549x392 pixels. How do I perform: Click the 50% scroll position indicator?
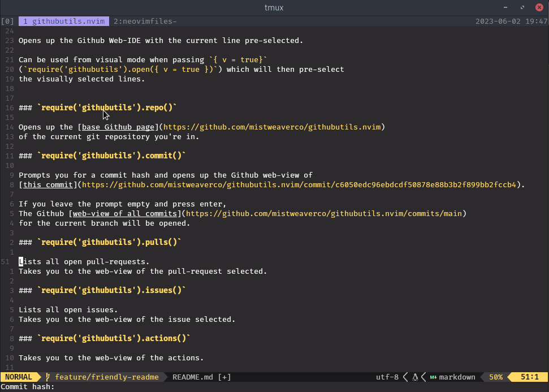point(496,377)
